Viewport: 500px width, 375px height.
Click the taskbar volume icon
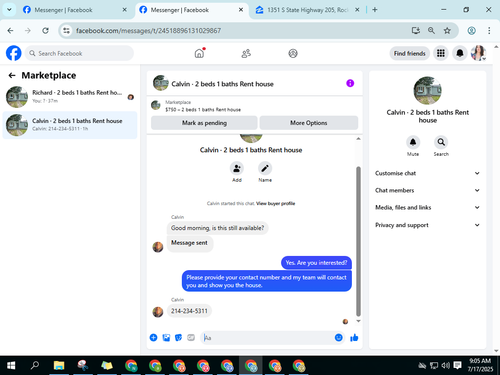click(445, 366)
